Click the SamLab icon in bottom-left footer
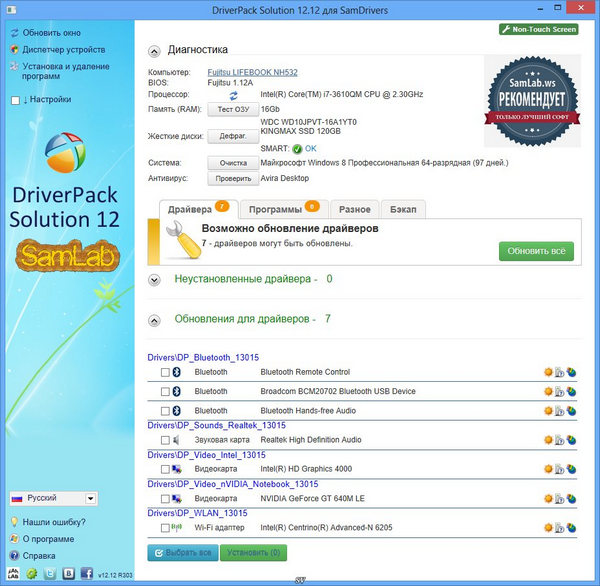The width and height of the screenshot is (600, 586). tap(13, 573)
